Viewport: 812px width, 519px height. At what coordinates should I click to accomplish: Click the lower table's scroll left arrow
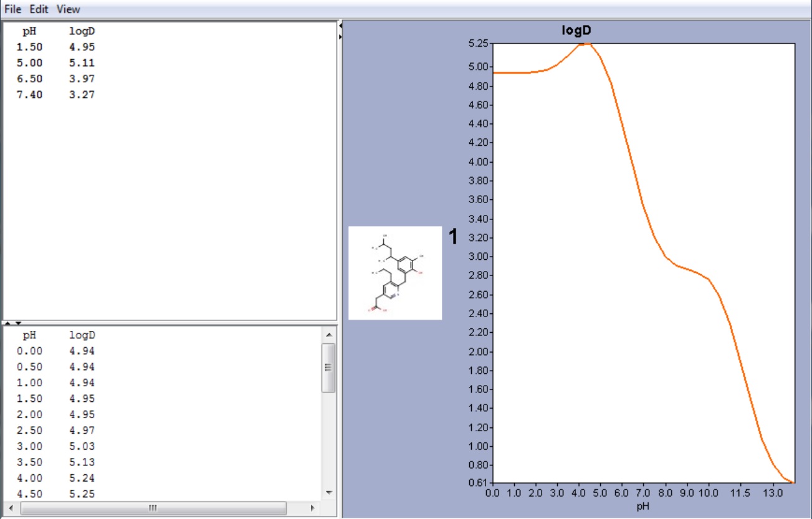click(x=10, y=508)
